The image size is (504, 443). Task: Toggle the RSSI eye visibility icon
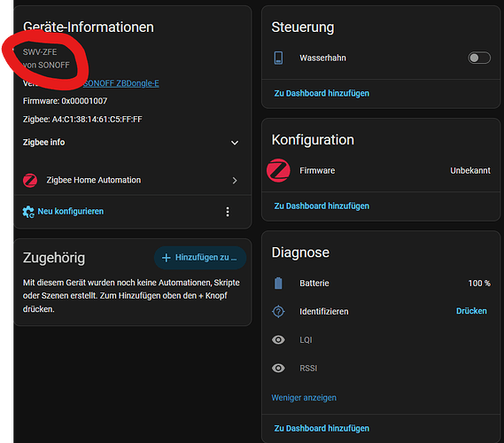point(278,368)
